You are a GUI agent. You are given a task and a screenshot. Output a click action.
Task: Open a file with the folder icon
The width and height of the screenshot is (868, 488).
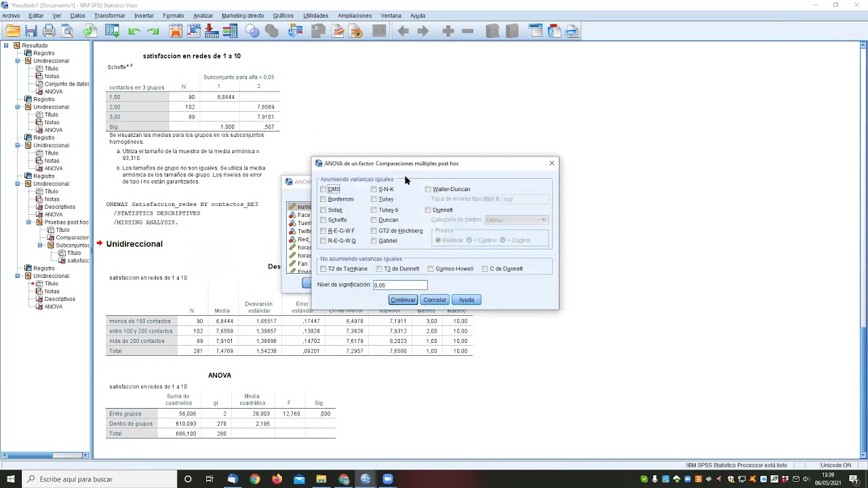pyautogui.click(x=13, y=31)
